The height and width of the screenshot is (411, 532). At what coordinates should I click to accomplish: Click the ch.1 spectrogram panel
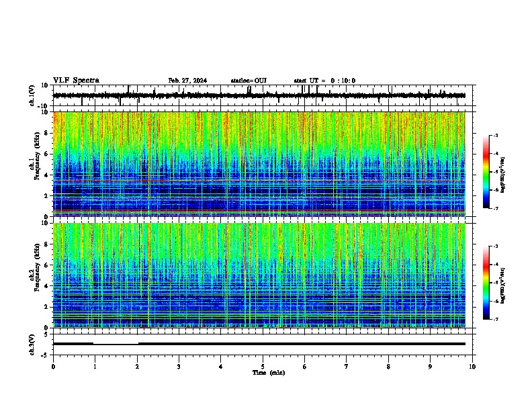[259, 164]
